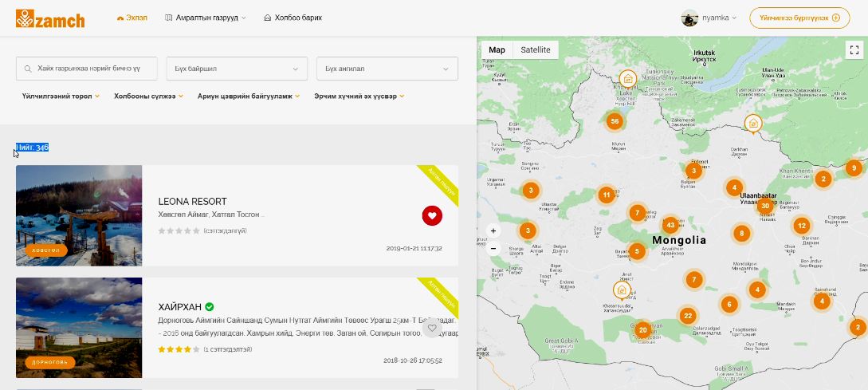
Task: Click the Дорноговь tag on ХАЙРХАН
Action: 50,362
